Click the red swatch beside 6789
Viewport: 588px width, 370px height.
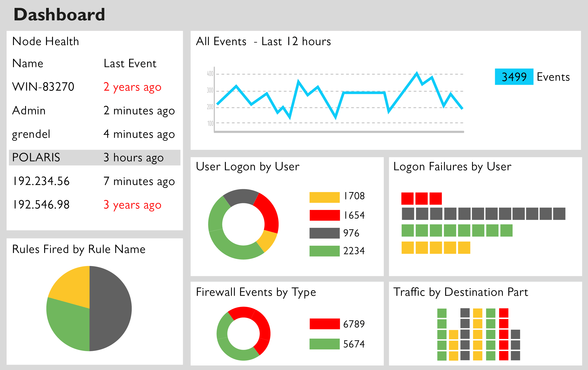[x=325, y=324]
